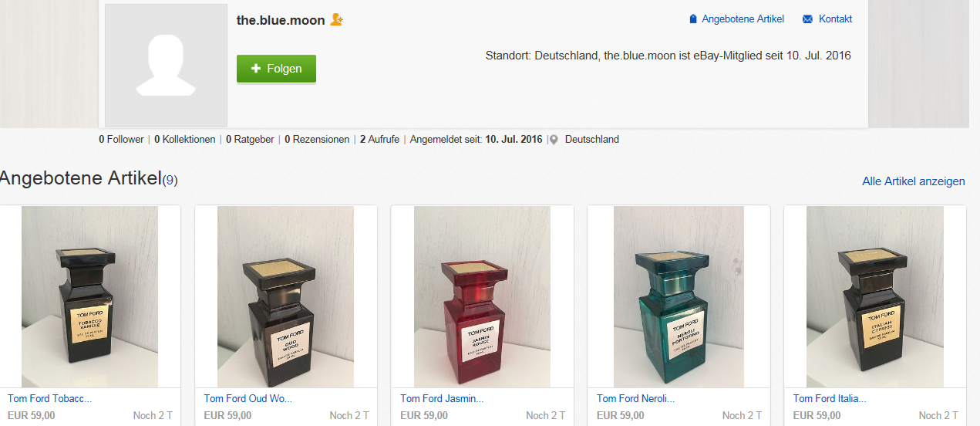Click Tom Ford Oud Wo... item title
Screen dimensions: 980x426
pos(248,399)
